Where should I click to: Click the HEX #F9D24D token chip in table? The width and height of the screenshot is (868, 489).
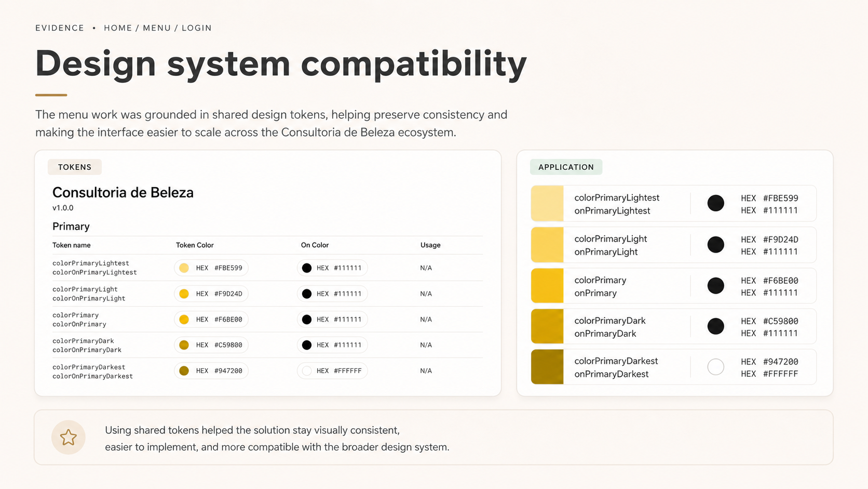tap(211, 294)
